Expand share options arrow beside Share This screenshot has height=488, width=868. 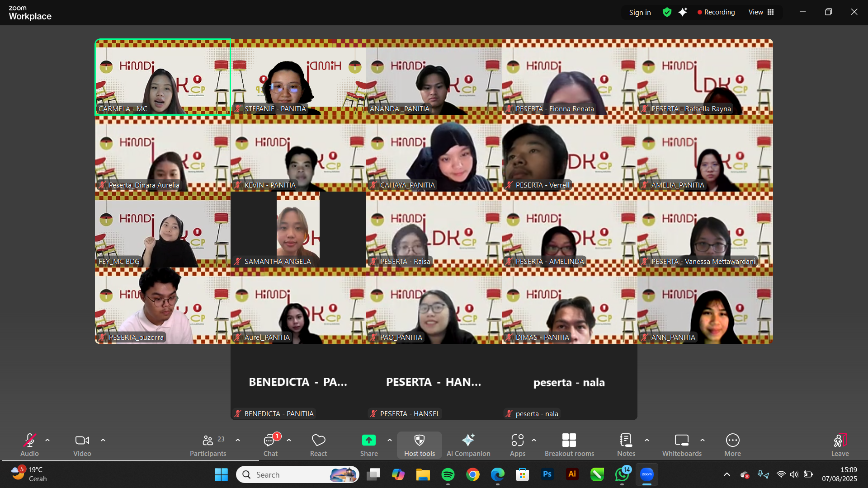(x=390, y=440)
